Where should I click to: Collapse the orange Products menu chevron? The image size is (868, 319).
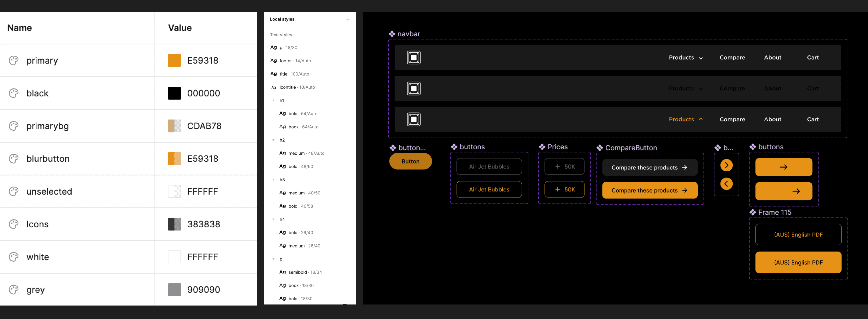pyautogui.click(x=701, y=119)
